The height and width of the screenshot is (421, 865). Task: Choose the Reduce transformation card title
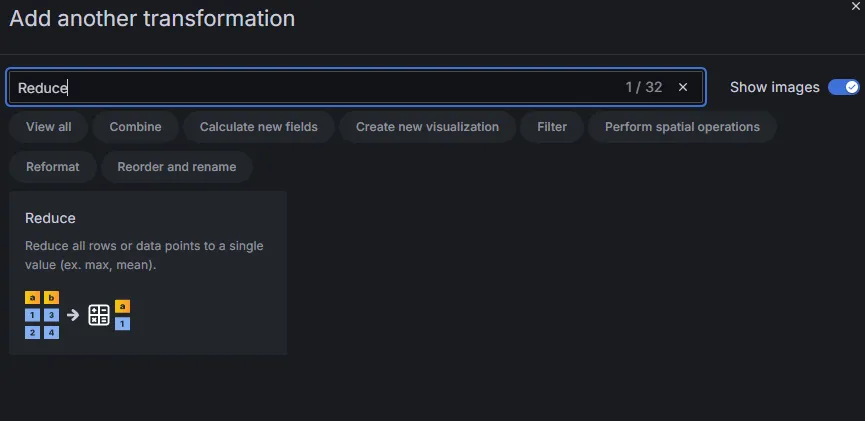click(50, 219)
